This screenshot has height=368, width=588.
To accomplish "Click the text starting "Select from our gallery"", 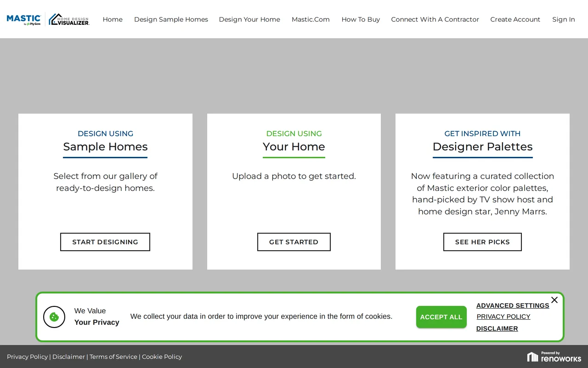I will pyautogui.click(x=105, y=182).
